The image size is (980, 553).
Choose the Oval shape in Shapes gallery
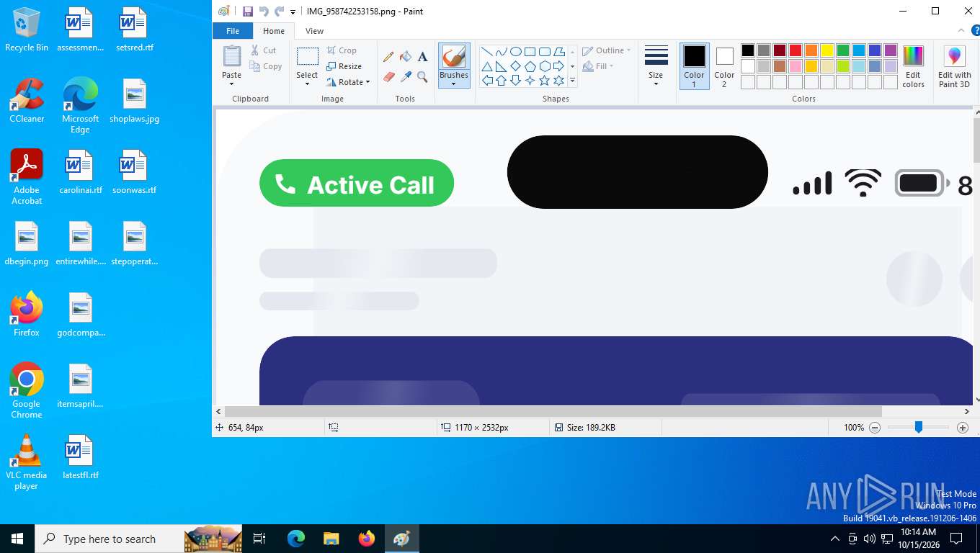(x=516, y=52)
